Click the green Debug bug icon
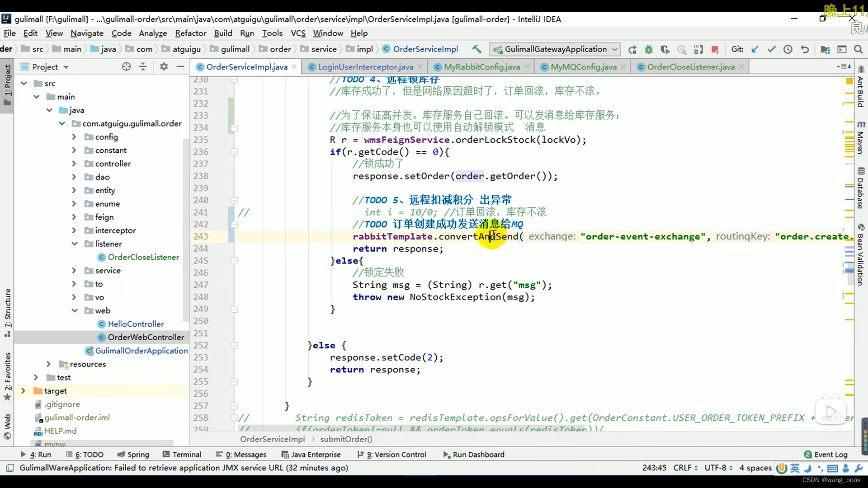Viewport: 868px width, 488px height. 649,49
